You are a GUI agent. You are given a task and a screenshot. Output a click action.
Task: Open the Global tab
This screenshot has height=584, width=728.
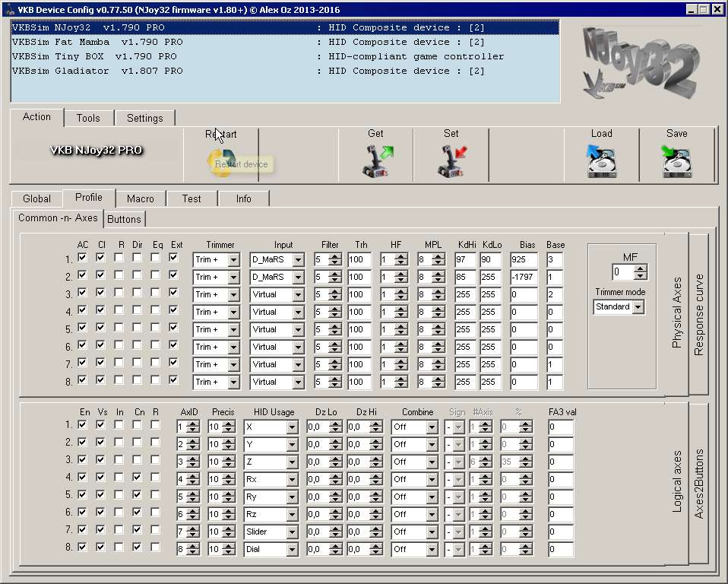tap(36, 198)
